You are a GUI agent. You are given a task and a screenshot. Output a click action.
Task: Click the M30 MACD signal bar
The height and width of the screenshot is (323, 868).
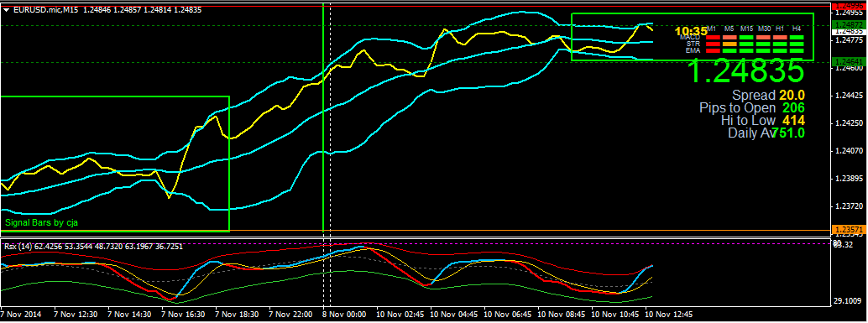click(x=763, y=38)
